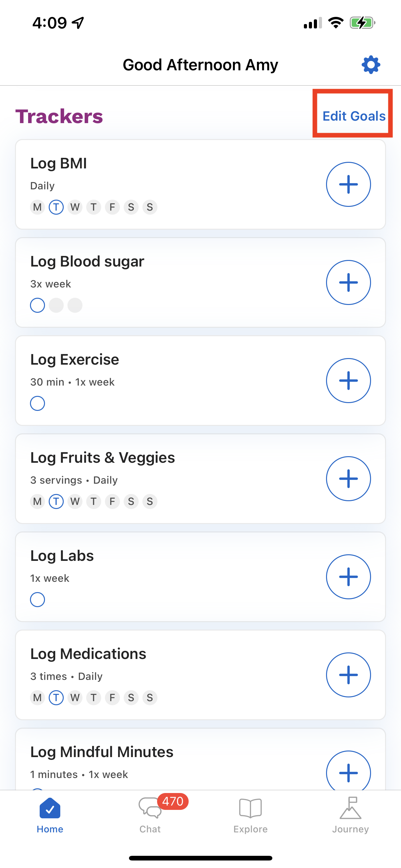Add a Blood sugar entry with plus
This screenshot has width=401, height=868.
[x=348, y=282]
